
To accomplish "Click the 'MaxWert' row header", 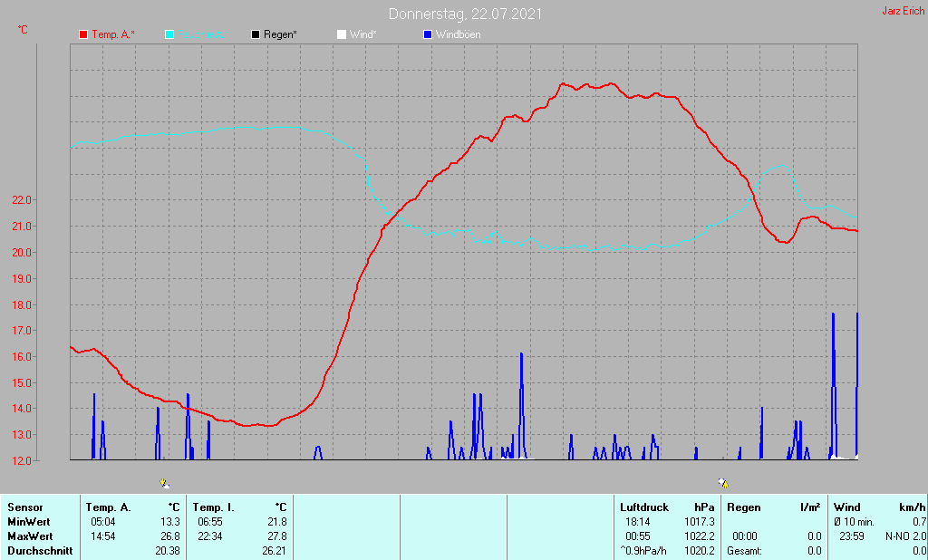I will click(x=30, y=536).
